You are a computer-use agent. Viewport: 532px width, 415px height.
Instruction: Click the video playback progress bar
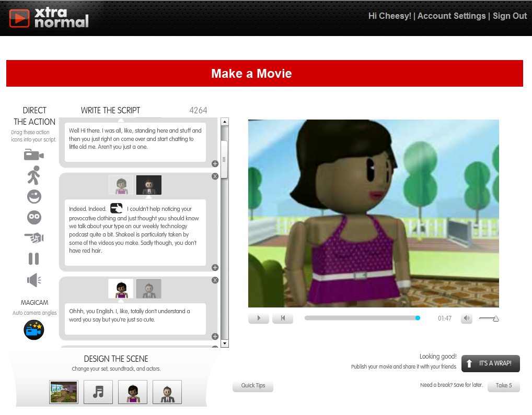point(361,318)
